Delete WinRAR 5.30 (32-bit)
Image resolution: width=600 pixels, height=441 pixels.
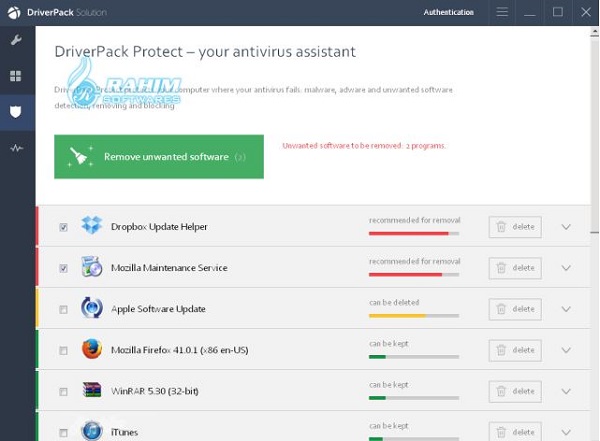click(x=515, y=391)
